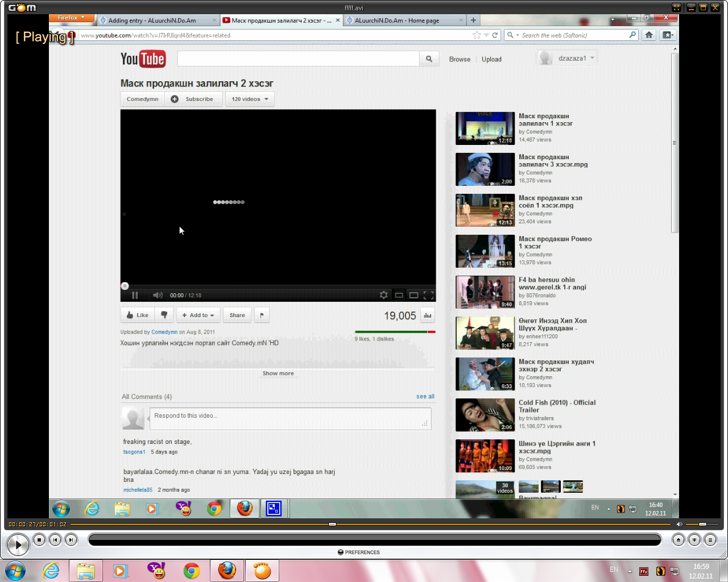The height and width of the screenshot is (582, 728).
Task: Switch to ALuurchiN.Do.Am - Home page tab
Action: coord(404,20)
